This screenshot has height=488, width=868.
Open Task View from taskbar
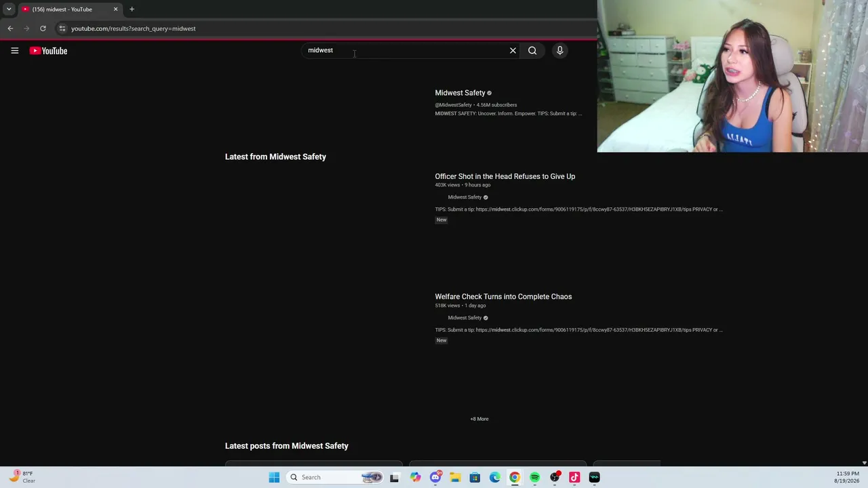[x=394, y=477]
